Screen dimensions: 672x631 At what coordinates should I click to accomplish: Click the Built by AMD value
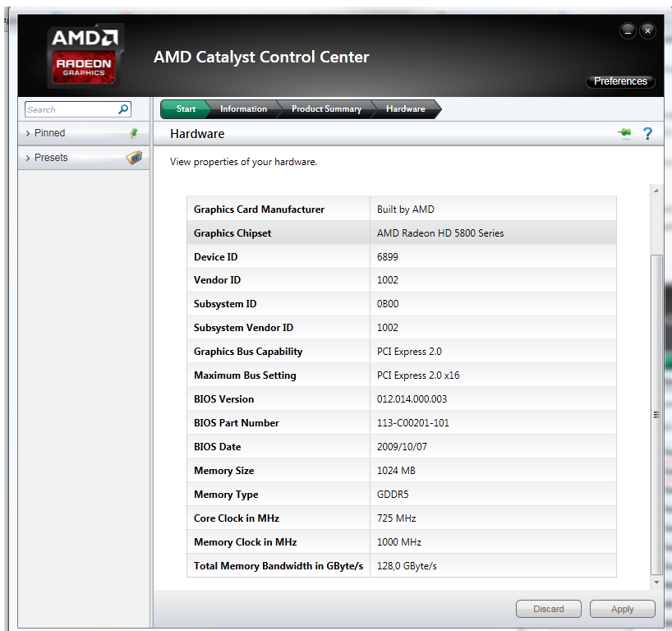tap(406, 210)
